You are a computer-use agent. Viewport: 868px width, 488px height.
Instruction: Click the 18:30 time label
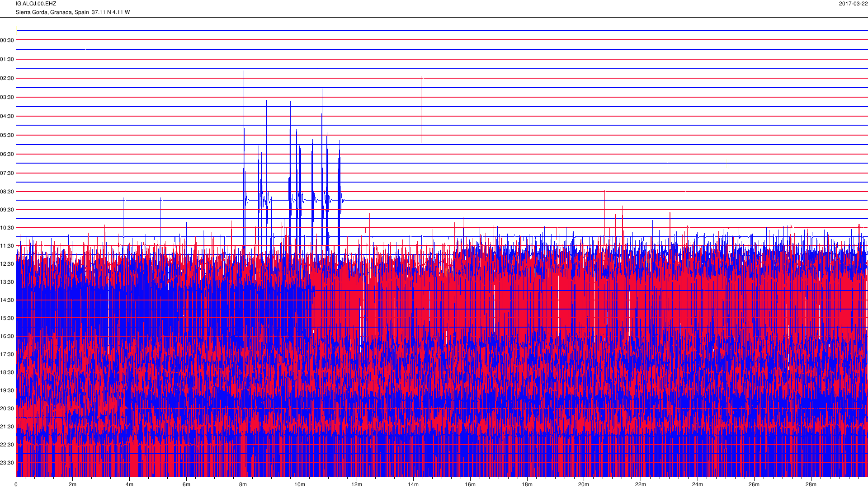[x=7, y=372]
